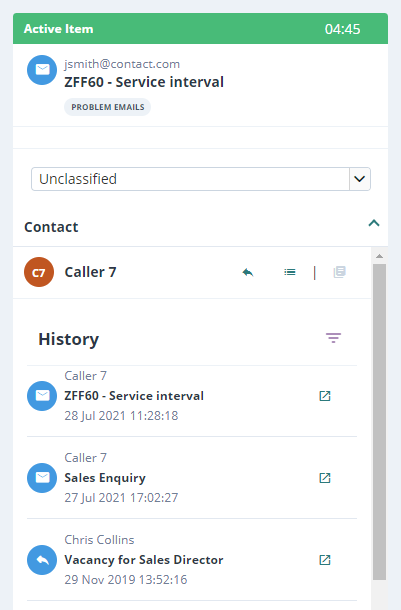Open the History filter icon
This screenshot has height=610, width=401.
click(x=333, y=338)
